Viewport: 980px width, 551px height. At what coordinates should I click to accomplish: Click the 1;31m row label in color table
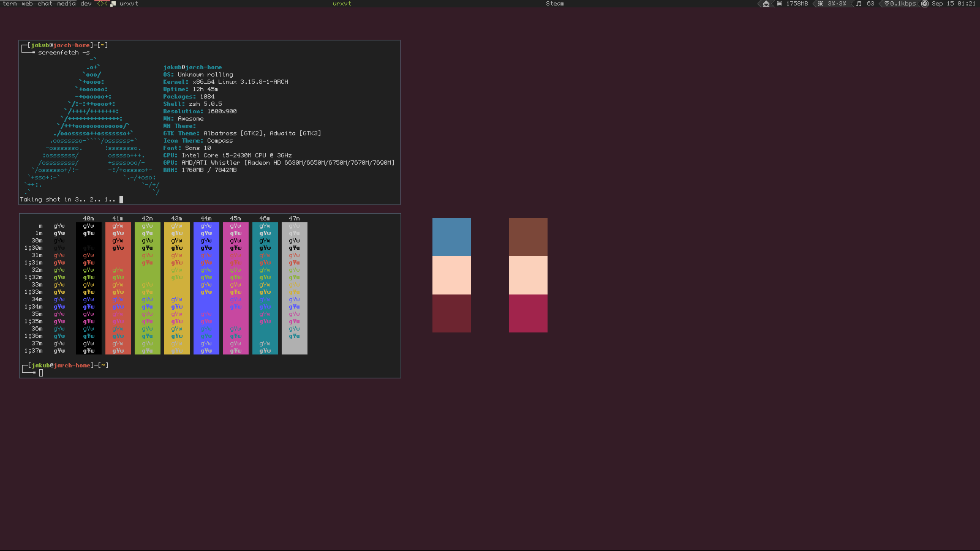click(34, 263)
